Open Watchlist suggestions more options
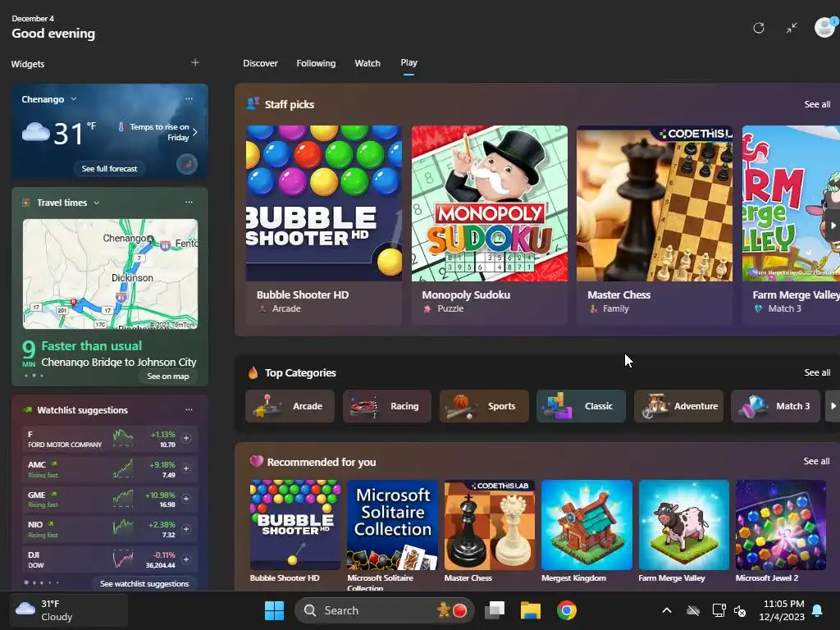 pyautogui.click(x=189, y=409)
